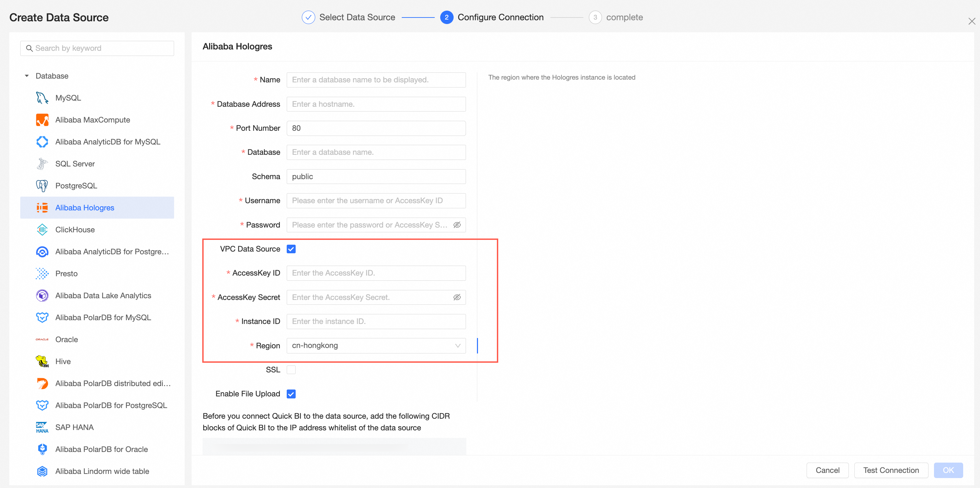Click the Instance ID input field
This screenshot has width=980, height=488.
pyautogui.click(x=376, y=322)
